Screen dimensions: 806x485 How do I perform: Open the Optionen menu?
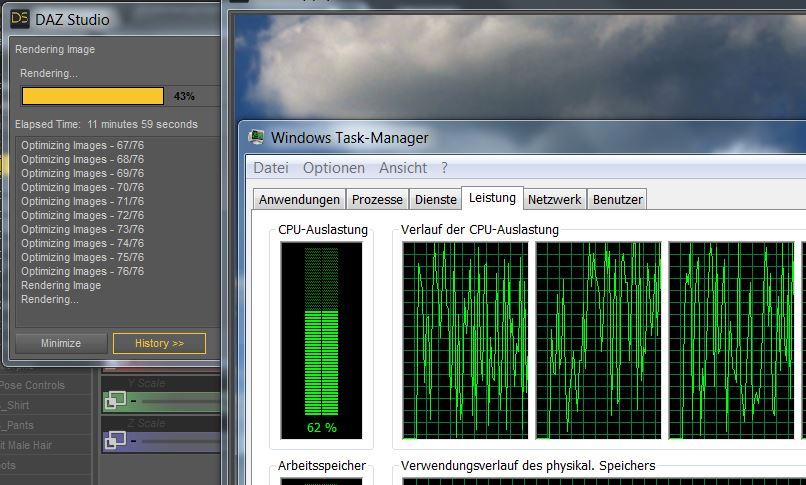(x=334, y=168)
